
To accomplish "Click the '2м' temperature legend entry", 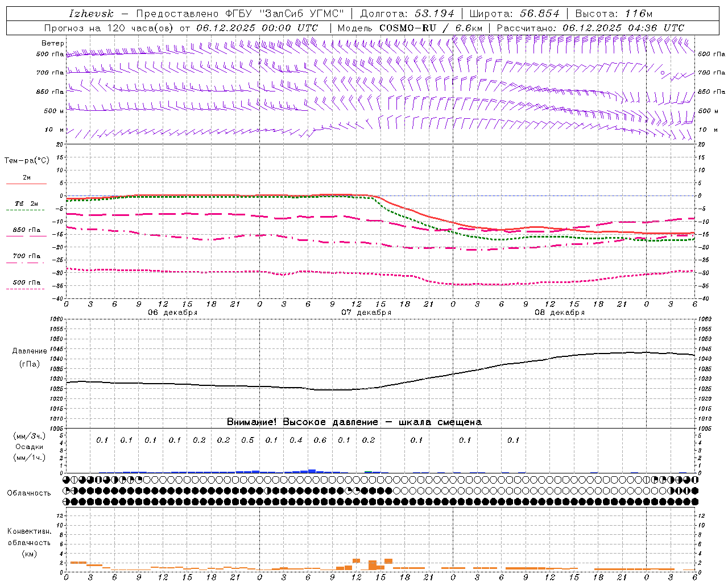I will pos(27,178).
